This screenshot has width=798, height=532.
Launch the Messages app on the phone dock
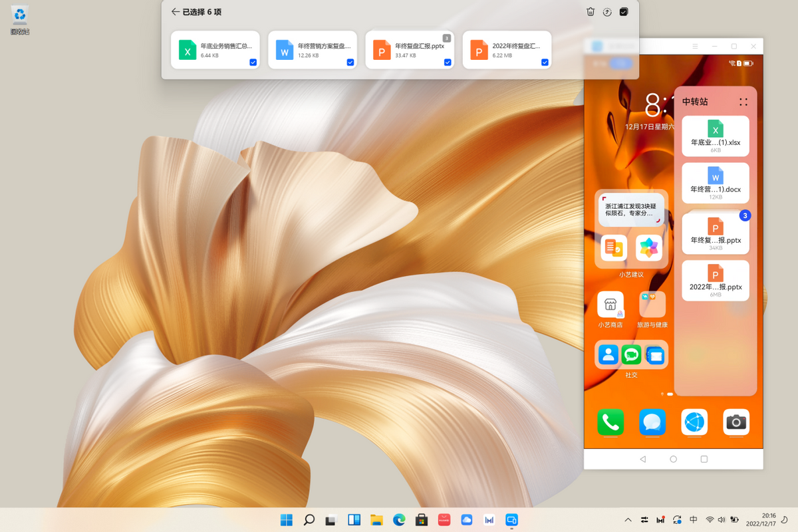652,422
